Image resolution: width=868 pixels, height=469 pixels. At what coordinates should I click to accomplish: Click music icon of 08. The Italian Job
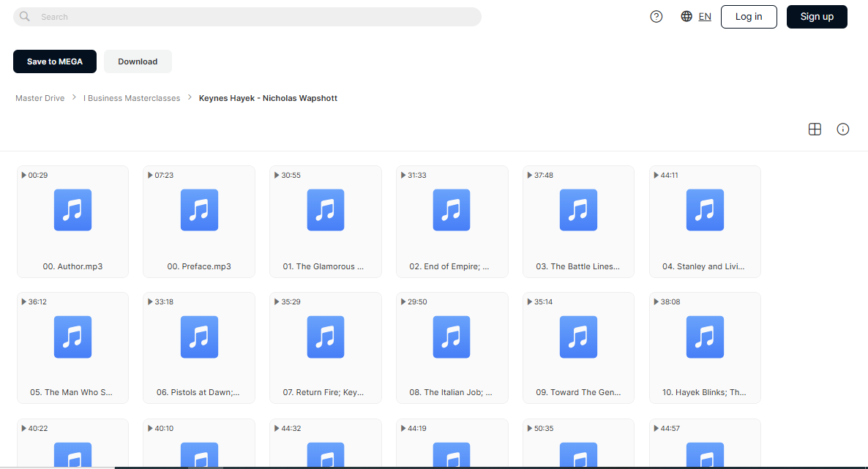pos(452,337)
